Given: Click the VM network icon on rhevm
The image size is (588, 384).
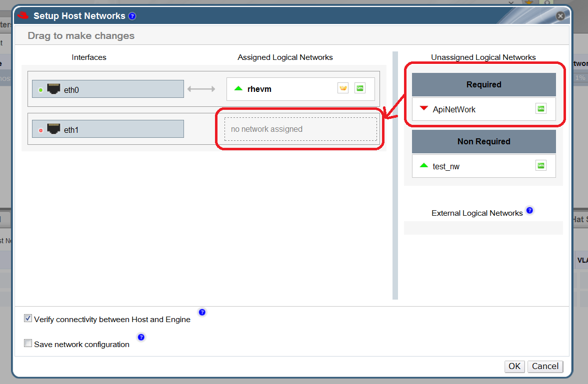Looking at the screenshot, I should 360,88.
